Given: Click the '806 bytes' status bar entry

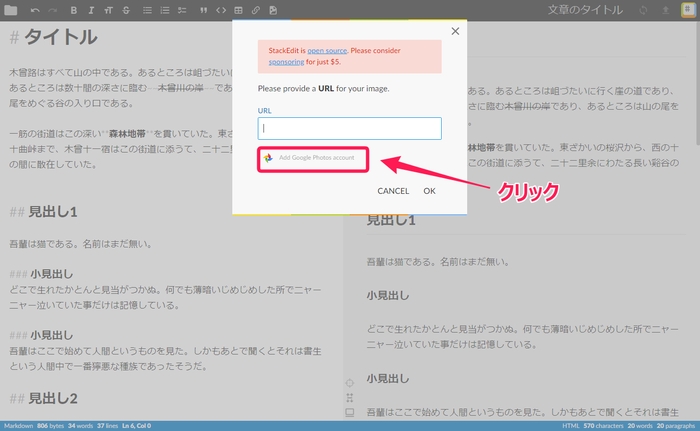Looking at the screenshot, I should tap(50, 426).
